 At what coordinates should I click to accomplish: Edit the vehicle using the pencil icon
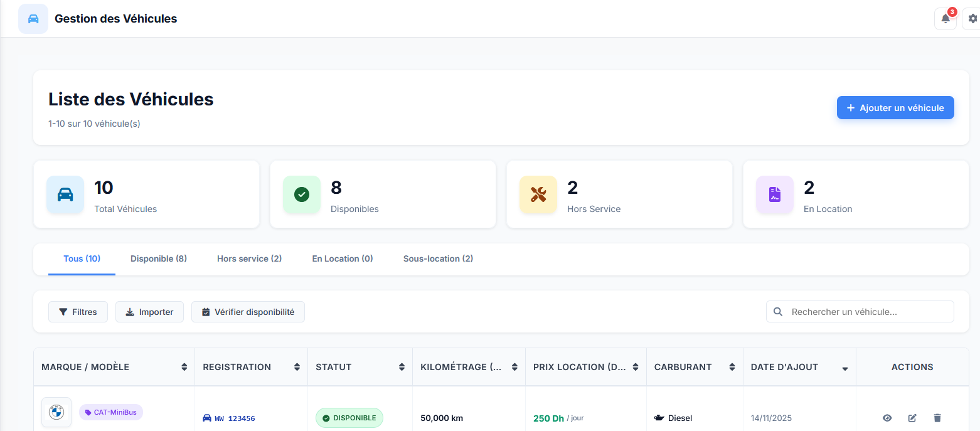coord(912,418)
